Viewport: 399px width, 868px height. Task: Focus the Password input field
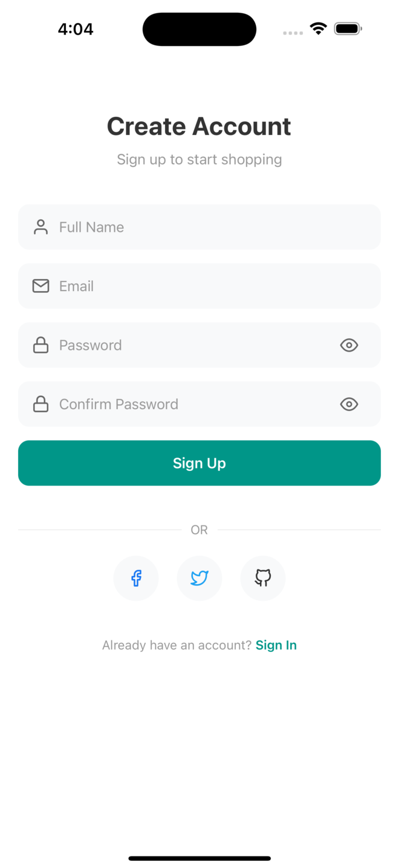(x=193, y=345)
